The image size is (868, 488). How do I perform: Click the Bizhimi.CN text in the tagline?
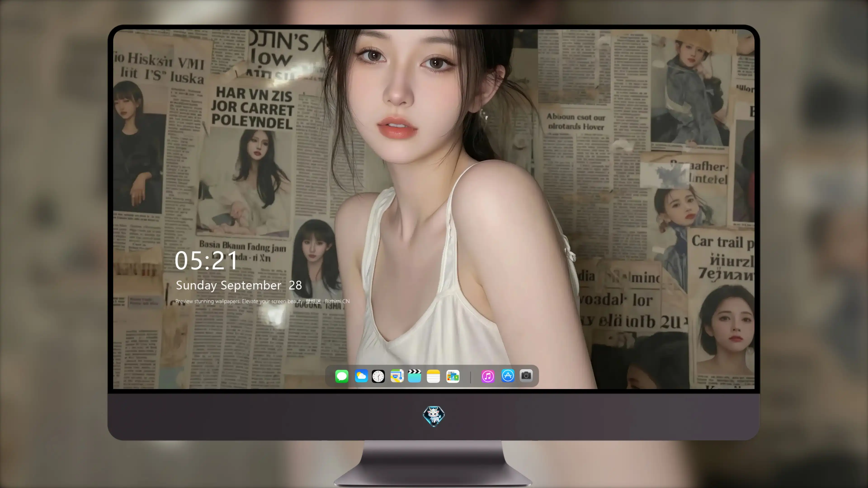point(337,301)
